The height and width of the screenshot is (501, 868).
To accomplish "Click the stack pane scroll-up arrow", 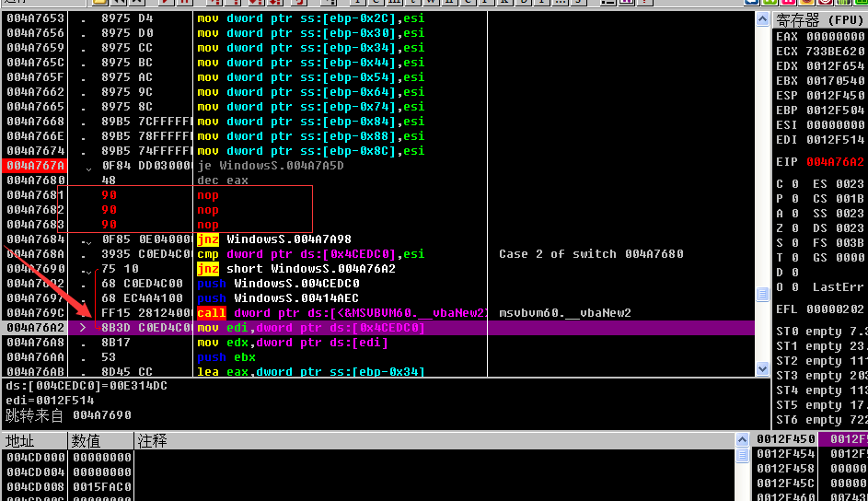I will (x=862, y=441).
